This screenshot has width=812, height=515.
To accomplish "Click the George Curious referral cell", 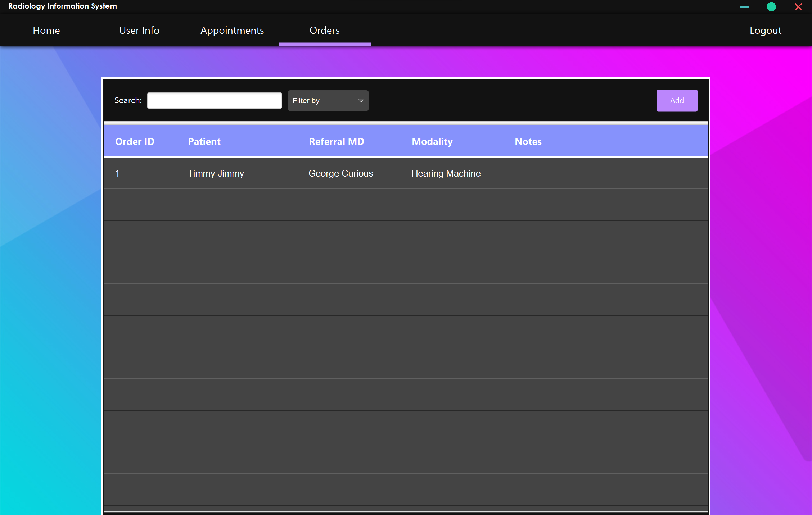I will [x=341, y=173].
